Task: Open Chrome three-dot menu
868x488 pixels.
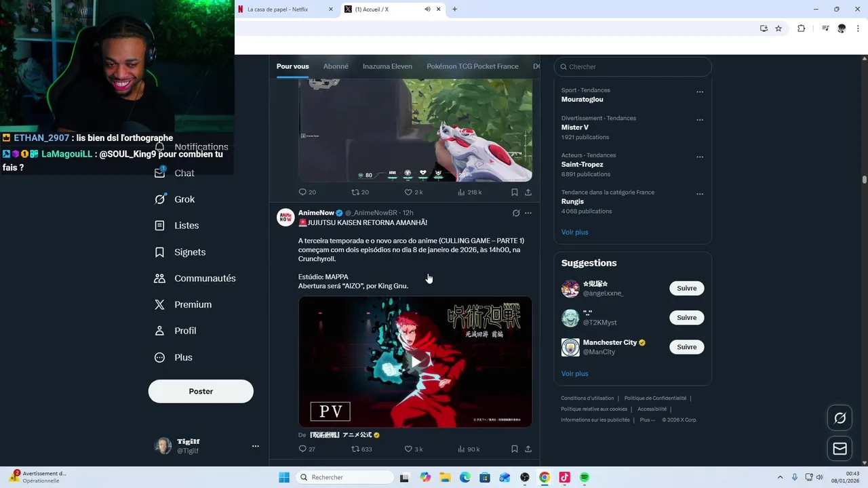Action: 859,28
